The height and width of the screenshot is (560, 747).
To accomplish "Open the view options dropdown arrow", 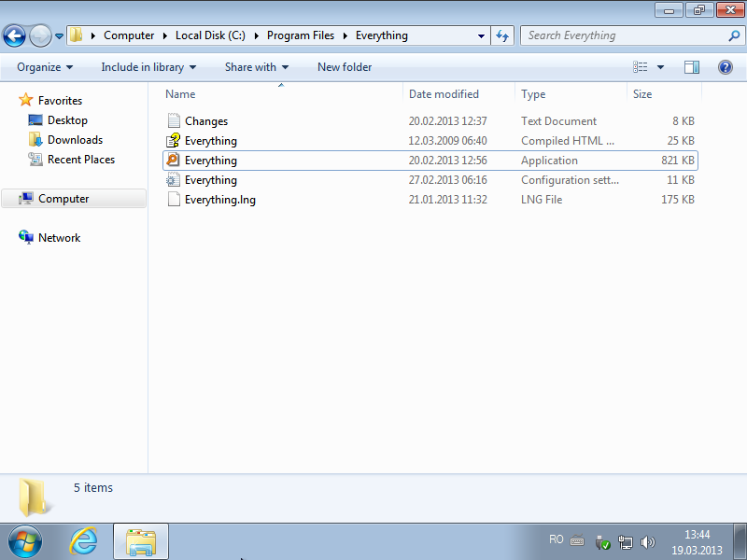I will pos(660,67).
